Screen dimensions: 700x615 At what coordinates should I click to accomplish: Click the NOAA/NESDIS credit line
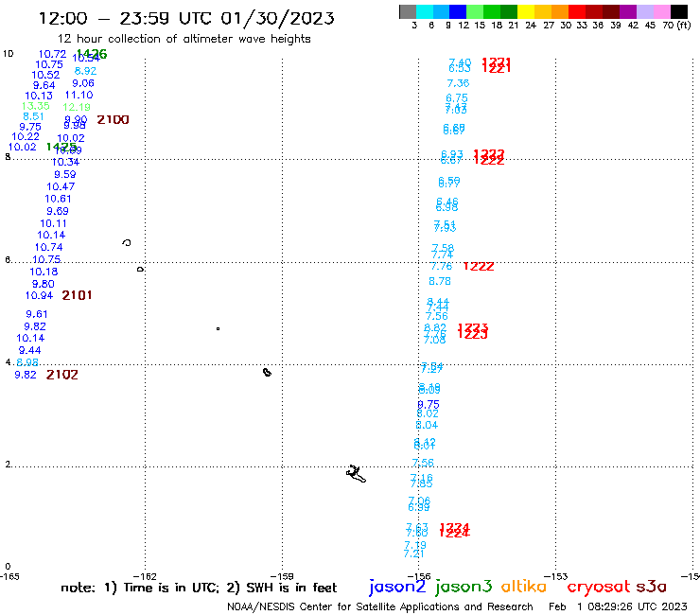pyautogui.click(x=380, y=606)
